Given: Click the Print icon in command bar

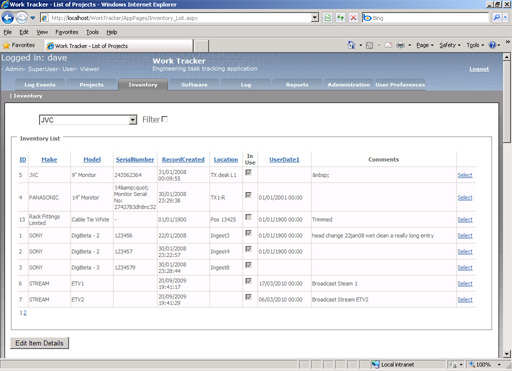Looking at the screenshot, I should pyautogui.click(x=400, y=45).
